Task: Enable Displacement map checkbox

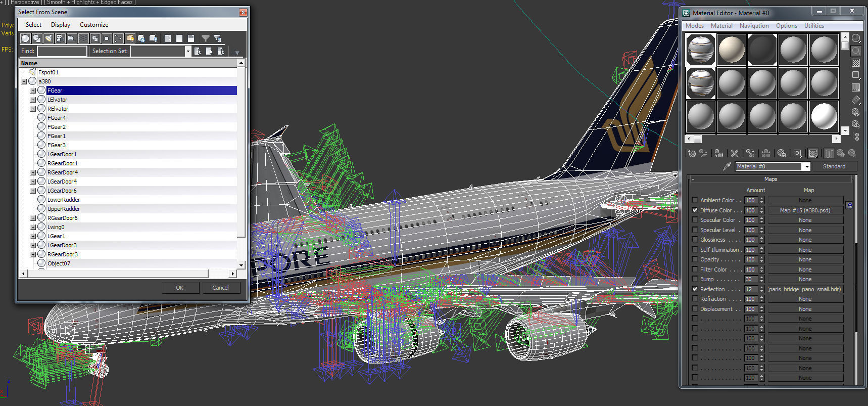Action: (x=695, y=308)
